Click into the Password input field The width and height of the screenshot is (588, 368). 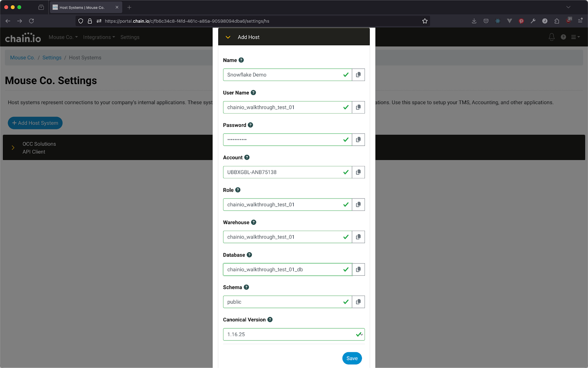[287, 140]
